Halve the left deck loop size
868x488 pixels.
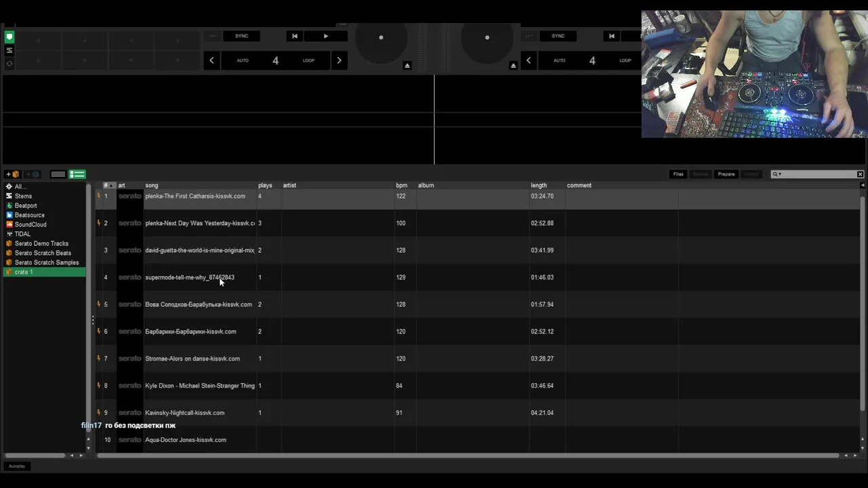[x=212, y=60]
